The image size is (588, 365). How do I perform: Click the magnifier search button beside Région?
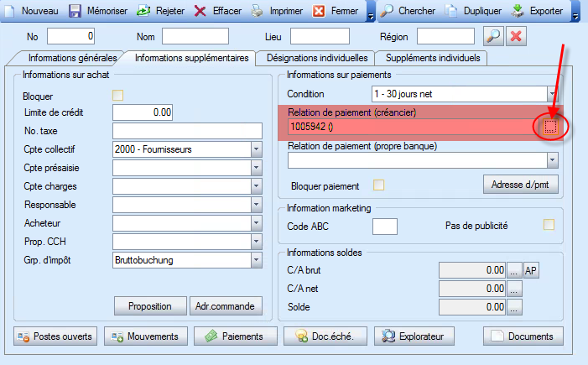point(493,36)
